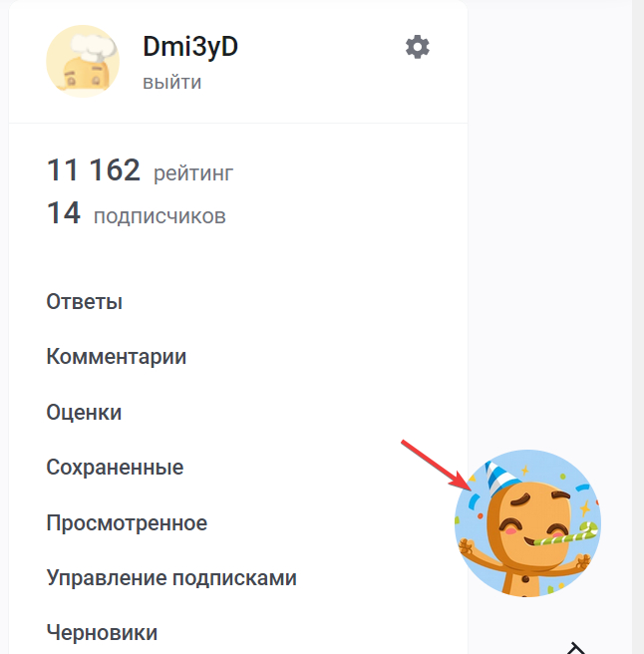Select the Оценки menu item
The image size is (644, 654).
click(84, 412)
